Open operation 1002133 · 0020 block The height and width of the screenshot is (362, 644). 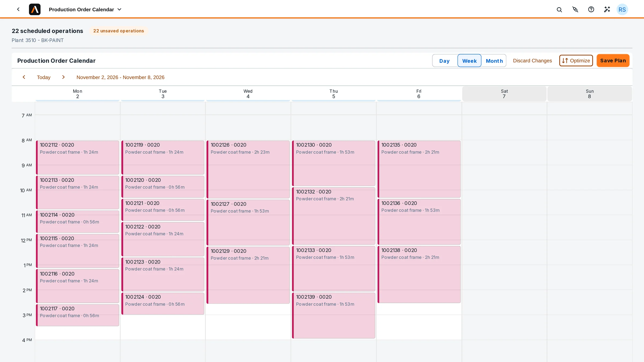[334, 269]
